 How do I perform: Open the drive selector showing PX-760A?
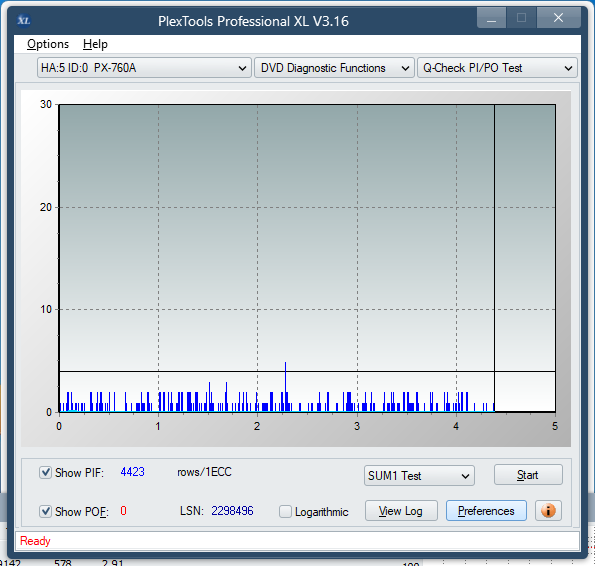coord(144,68)
